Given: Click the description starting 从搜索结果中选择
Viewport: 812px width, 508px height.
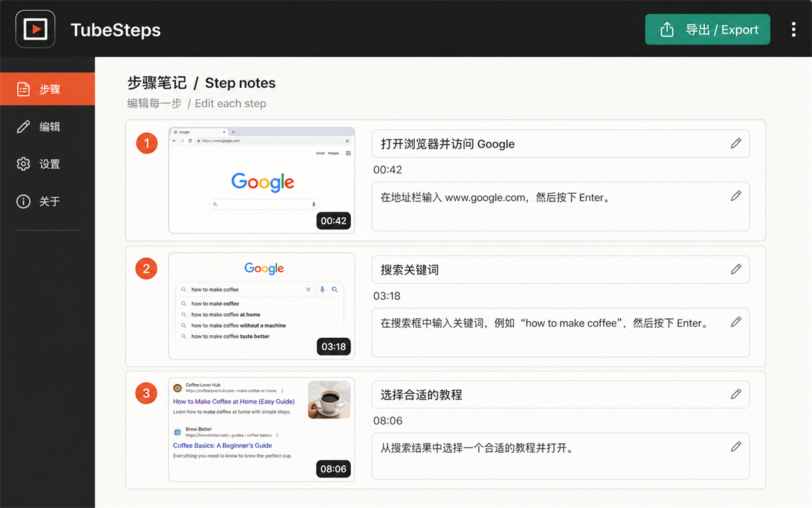Looking at the screenshot, I should [560, 456].
